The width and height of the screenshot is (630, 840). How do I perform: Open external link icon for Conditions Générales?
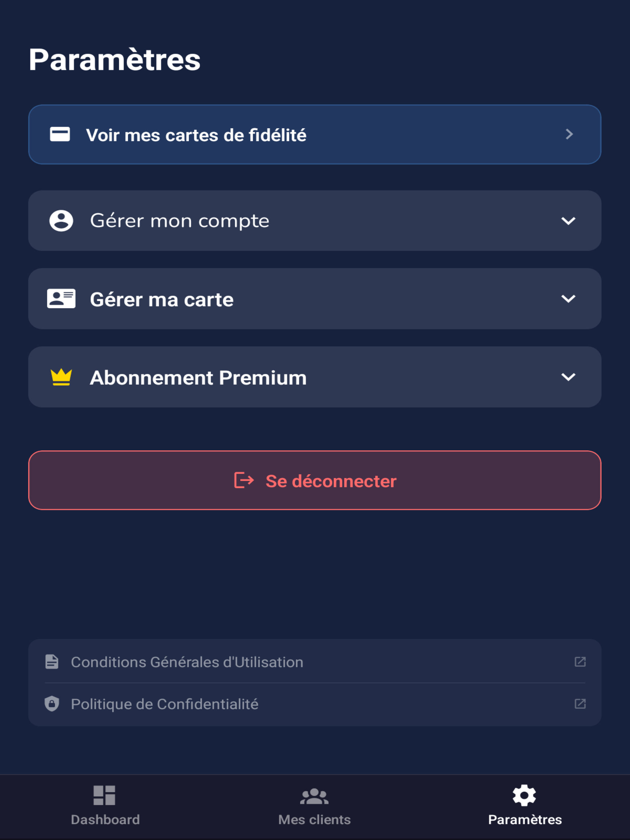pyautogui.click(x=580, y=662)
